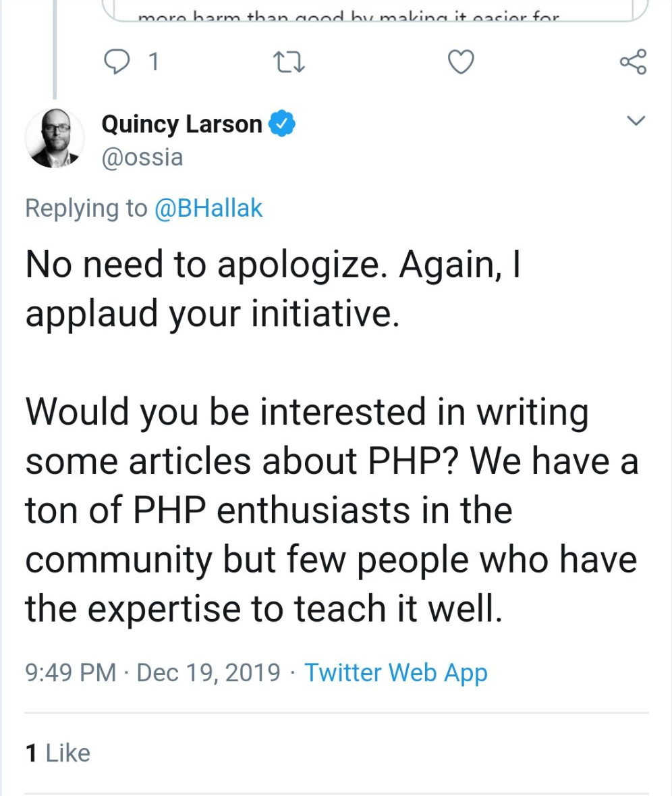This screenshot has width=672, height=796.
Task: Like the tweet with heart icon
Action: point(461,62)
